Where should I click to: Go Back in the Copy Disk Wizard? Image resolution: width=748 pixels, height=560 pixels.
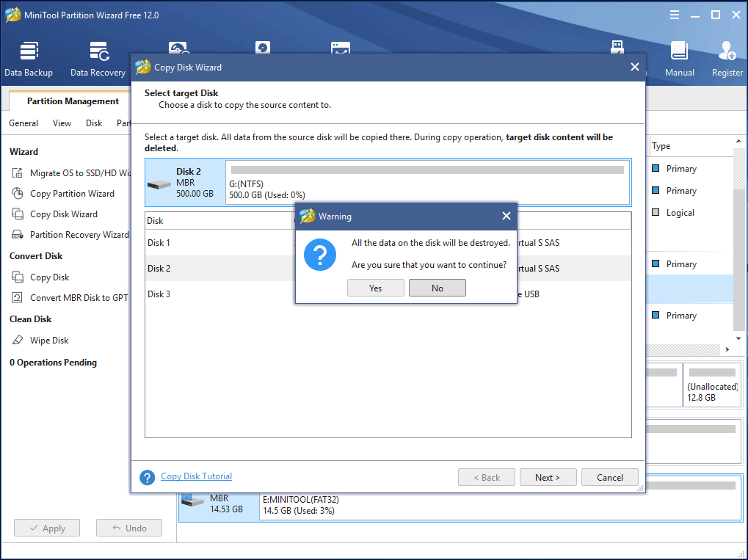click(487, 477)
